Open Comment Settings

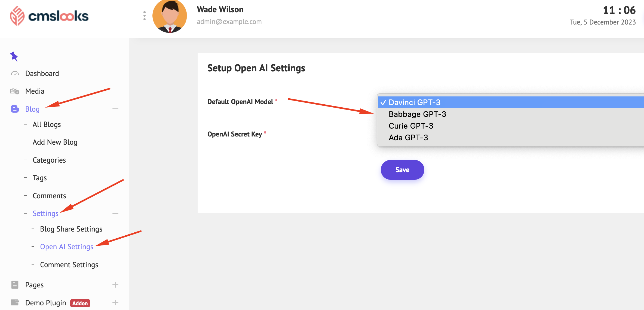pyautogui.click(x=69, y=265)
